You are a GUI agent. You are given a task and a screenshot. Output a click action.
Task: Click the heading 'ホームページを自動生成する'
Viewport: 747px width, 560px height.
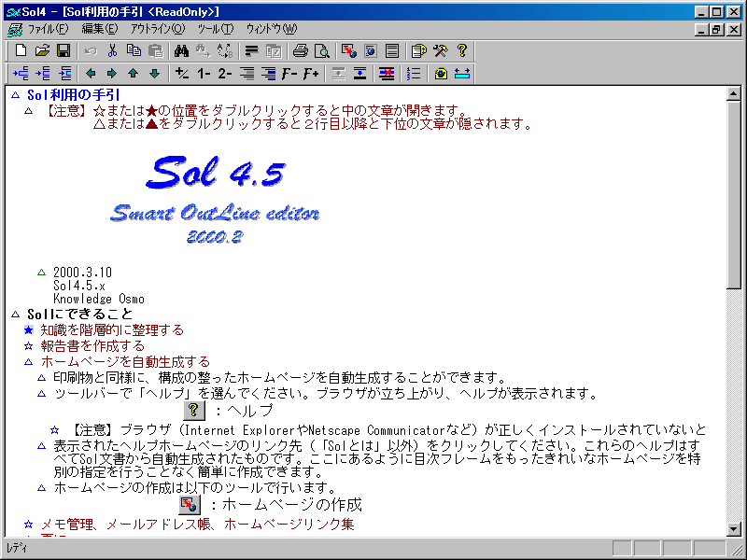coord(125,362)
